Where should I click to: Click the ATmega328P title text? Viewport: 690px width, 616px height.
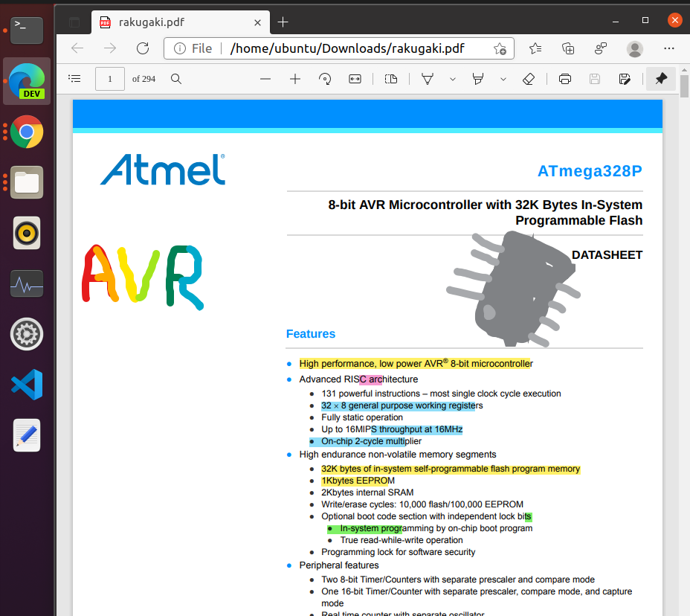pos(590,171)
